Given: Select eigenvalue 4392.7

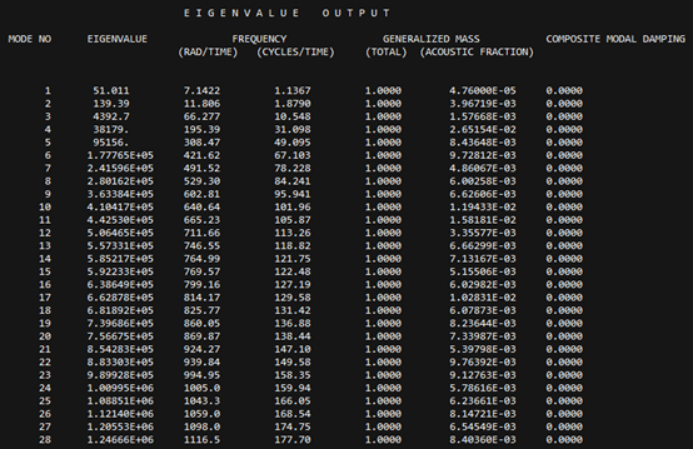Looking at the screenshot, I should tap(111, 117).
